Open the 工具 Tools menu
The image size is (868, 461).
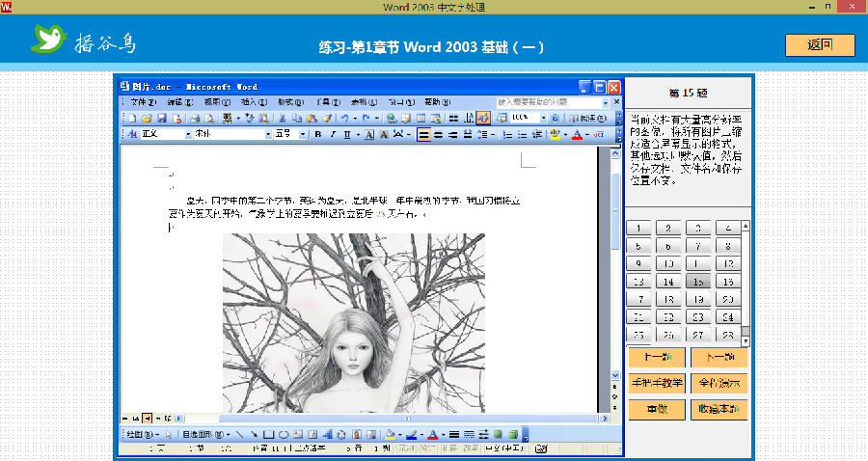point(327,102)
